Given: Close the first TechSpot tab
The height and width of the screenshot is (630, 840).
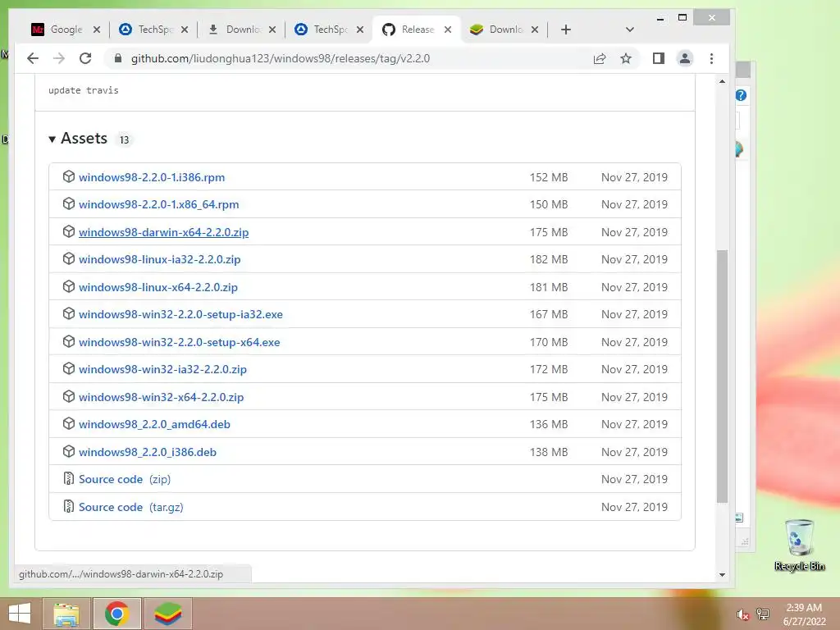Looking at the screenshot, I should (185, 30).
